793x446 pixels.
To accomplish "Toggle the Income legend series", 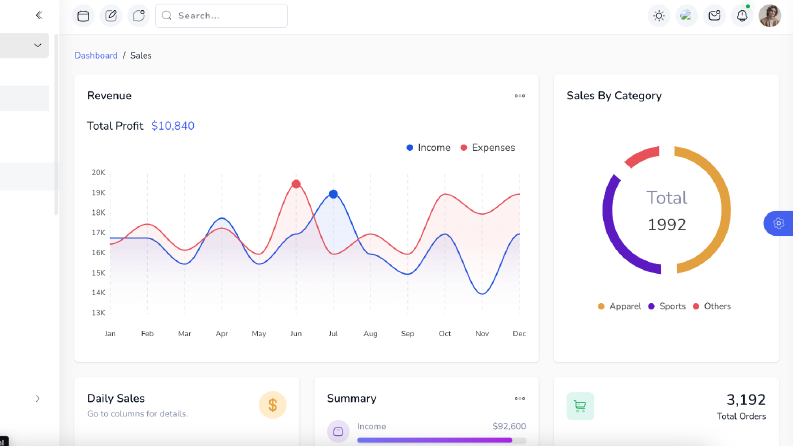I will click(428, 148).
